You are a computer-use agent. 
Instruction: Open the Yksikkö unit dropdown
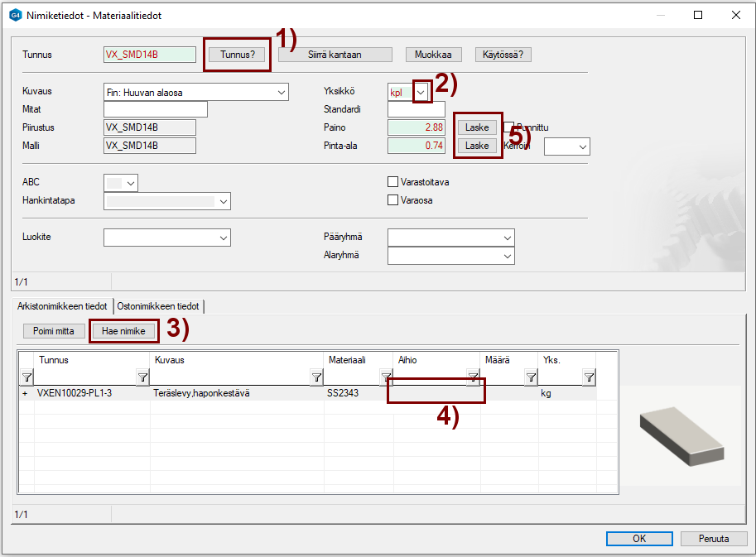tap(421, 92)
